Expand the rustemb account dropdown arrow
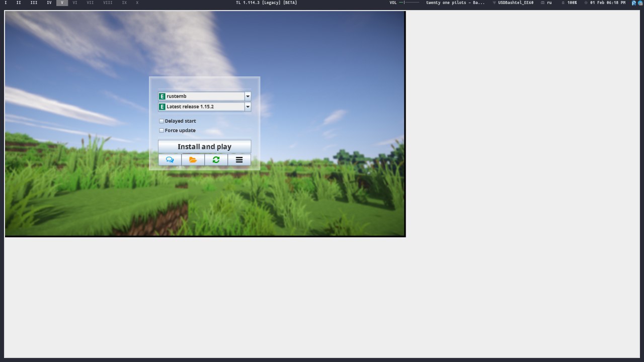 (248, 96)
